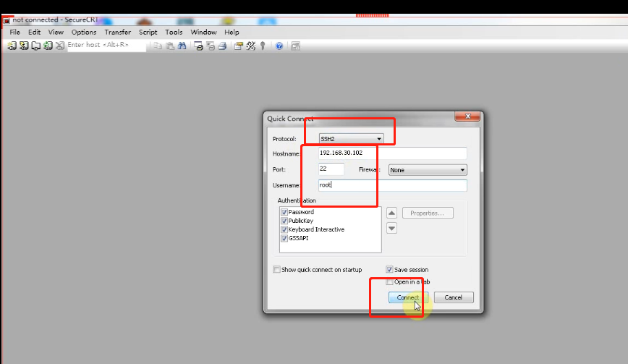Click the Print Selection toolbar icon

click(211, 46)
